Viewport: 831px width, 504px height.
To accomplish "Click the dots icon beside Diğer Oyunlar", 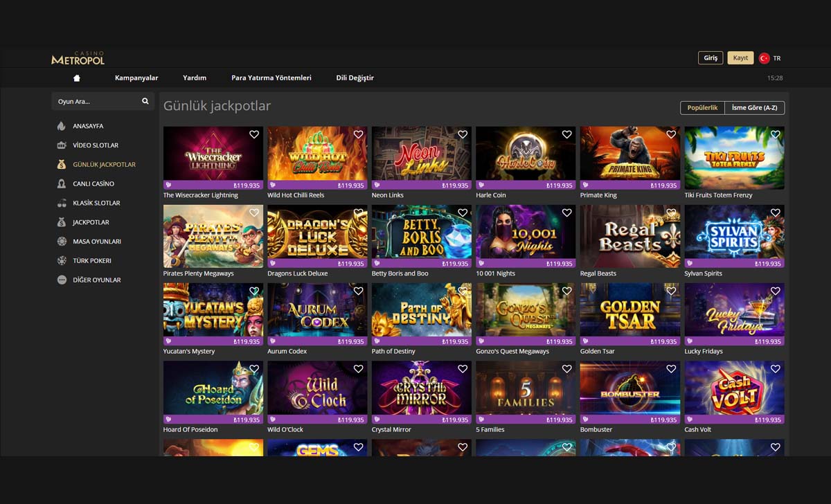I will pos(62,280).
